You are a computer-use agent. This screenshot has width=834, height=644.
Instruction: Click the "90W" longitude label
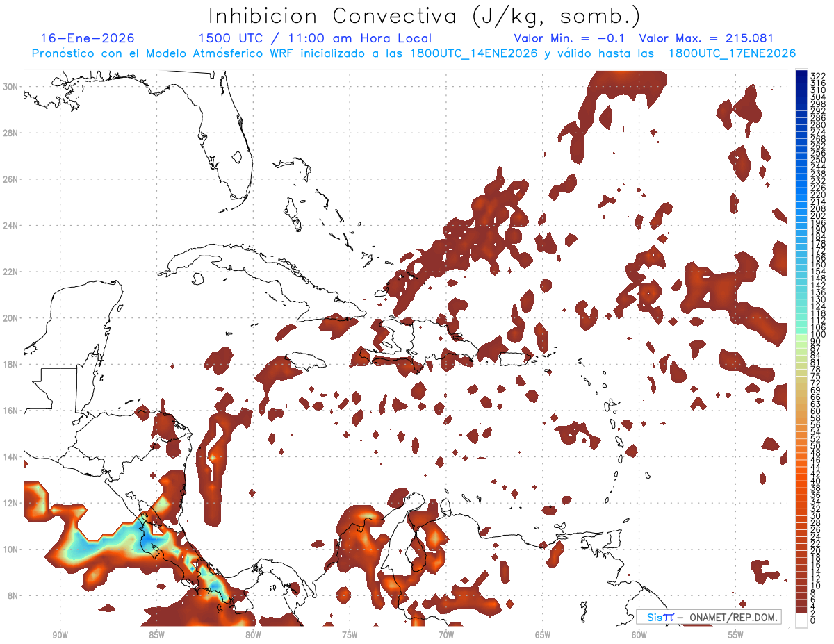pyautogui.click(x=60, y=634)
